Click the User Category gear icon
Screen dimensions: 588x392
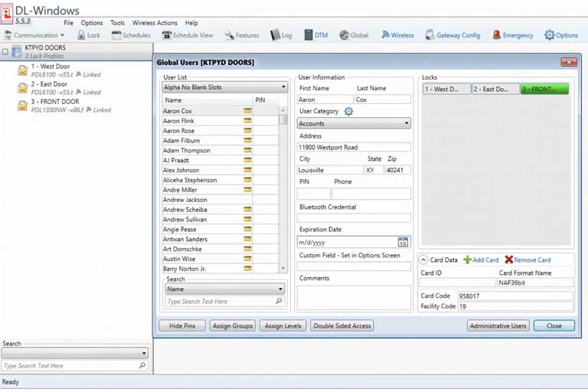pos(348,112)
